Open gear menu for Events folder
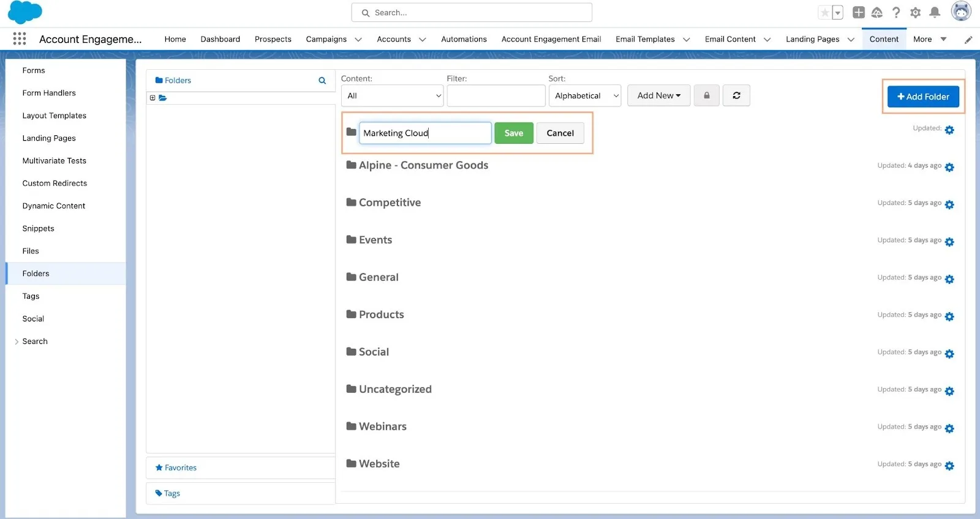980x519 pixels. 949,242
